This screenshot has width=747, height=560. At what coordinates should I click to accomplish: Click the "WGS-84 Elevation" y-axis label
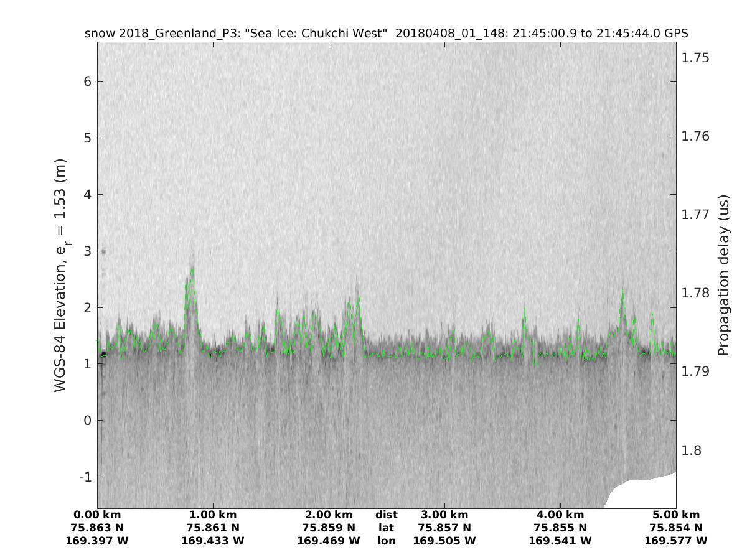click(x=60, y=275)
